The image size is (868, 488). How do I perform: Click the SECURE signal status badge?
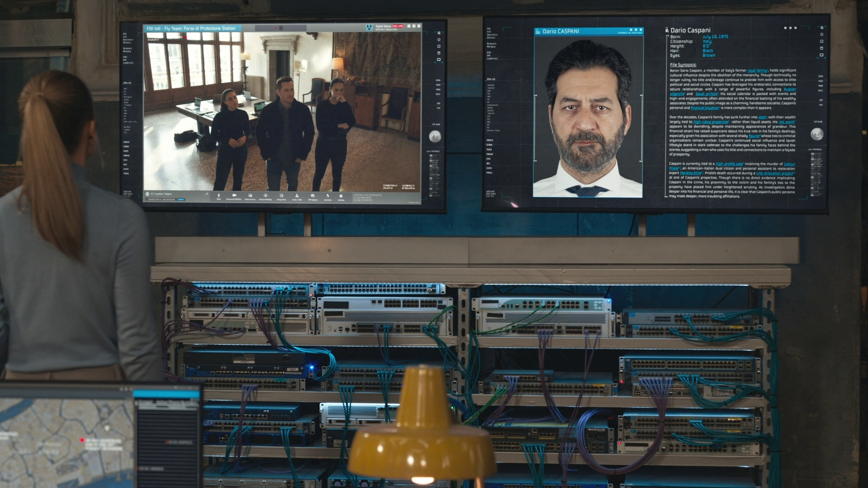(x=398, y=26)
